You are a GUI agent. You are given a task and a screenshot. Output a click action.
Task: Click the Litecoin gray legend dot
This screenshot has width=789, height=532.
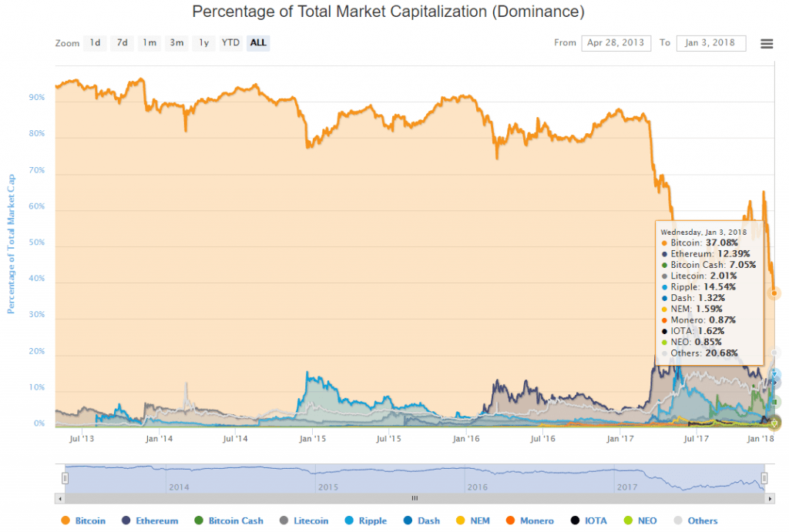[284, 521]
